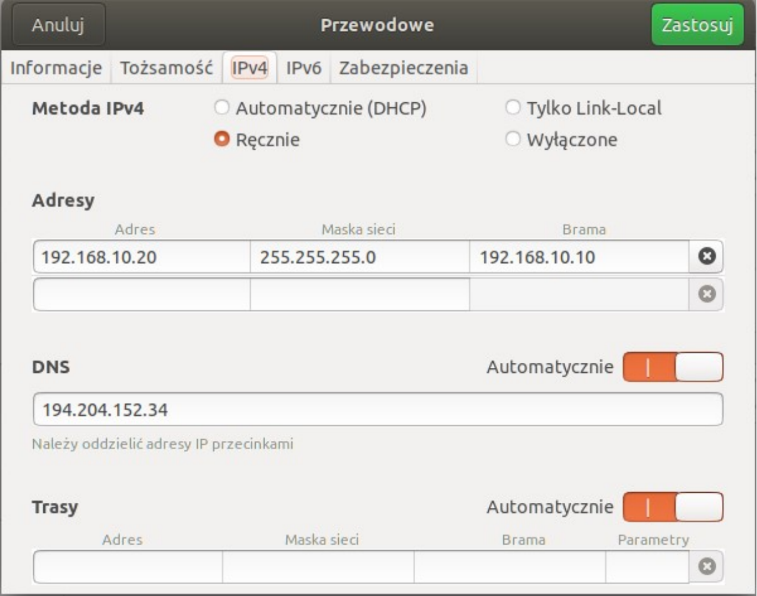Toggle automatic routes (Trasy) switch
The height and width of the screenshot is (596, 757).
[672, 507]
